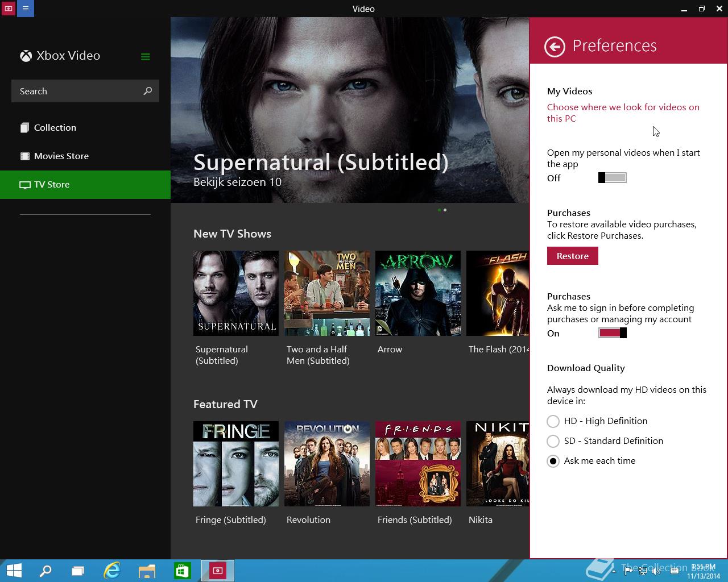The width and height of the screenshot is (728, 582).
Task: Open Supernatural (Subtitled) poster under New TV Shows
Action: pos(236,293)
